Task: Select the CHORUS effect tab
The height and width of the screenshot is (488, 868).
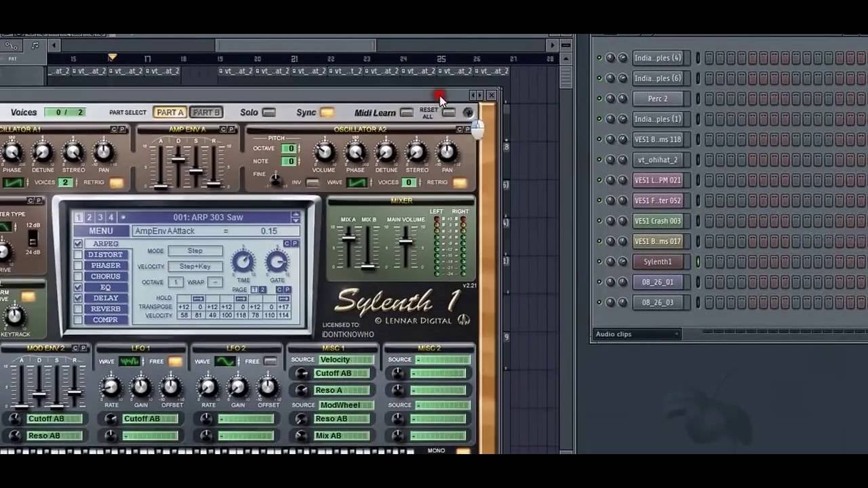Action: point(106,277)
